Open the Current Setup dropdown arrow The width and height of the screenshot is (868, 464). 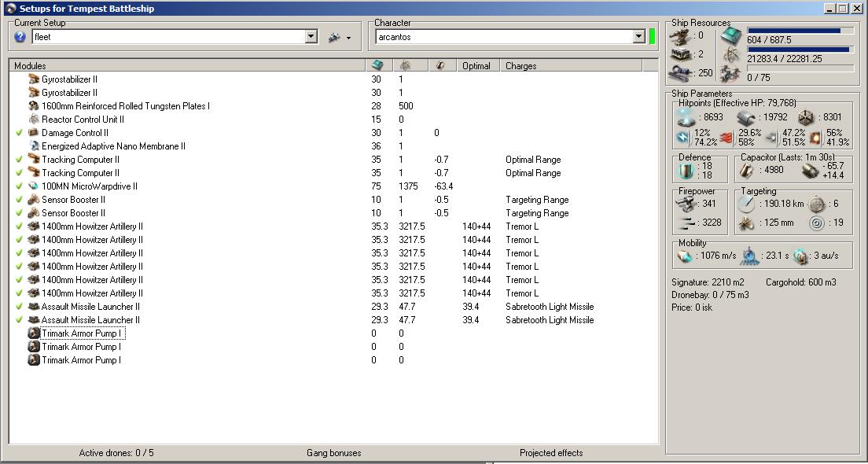(x=311, y=37)
